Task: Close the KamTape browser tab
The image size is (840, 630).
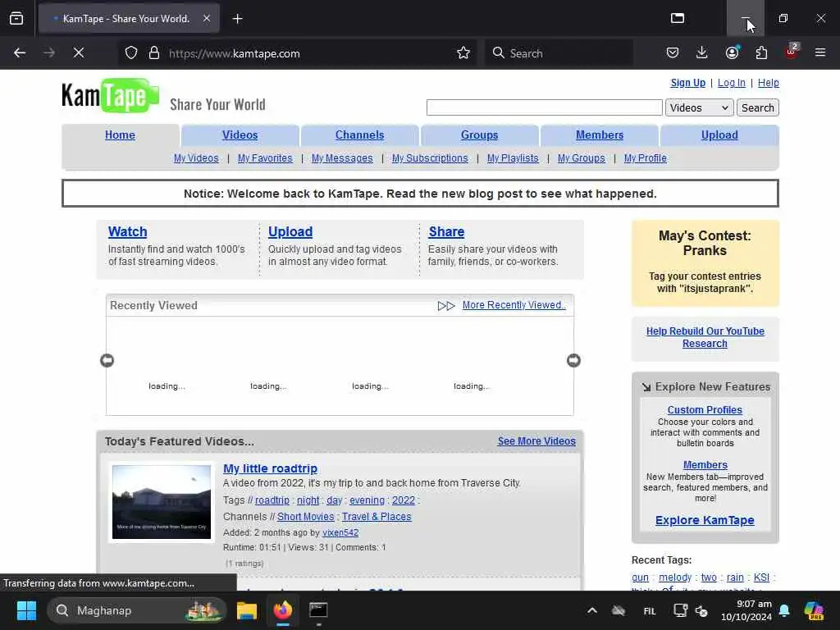Action: [207, 19]
